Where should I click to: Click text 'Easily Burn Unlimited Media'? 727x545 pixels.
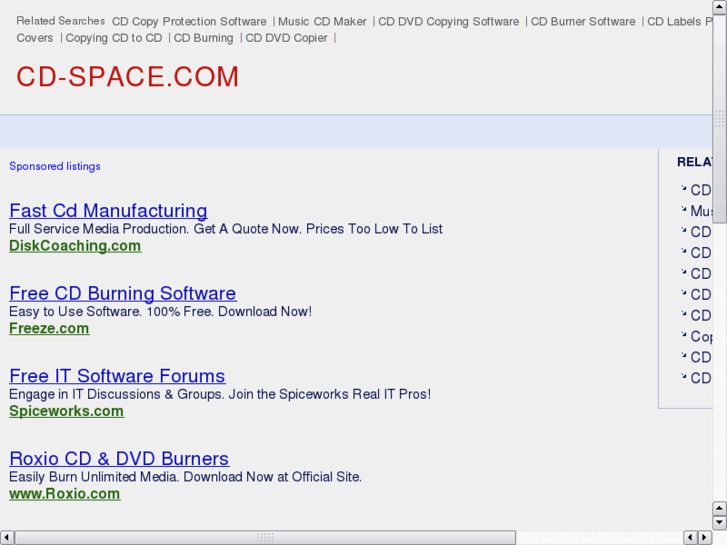[95, 477]
